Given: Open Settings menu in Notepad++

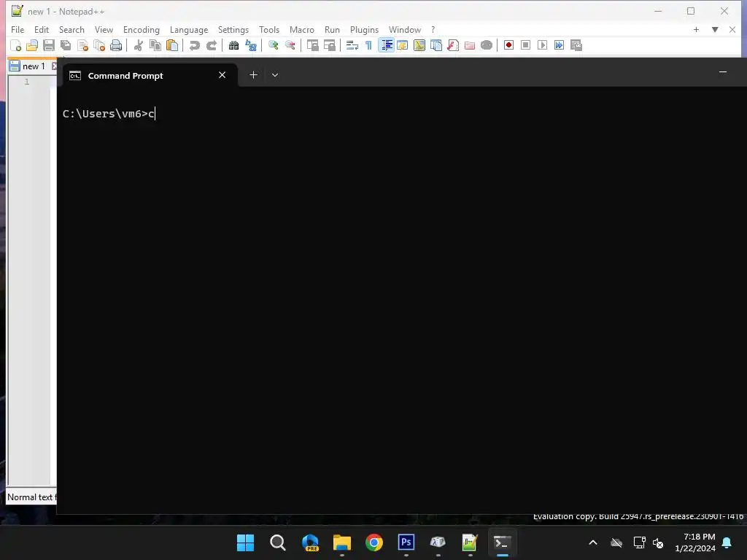Looking at the screenshot, I should [233, 29].
